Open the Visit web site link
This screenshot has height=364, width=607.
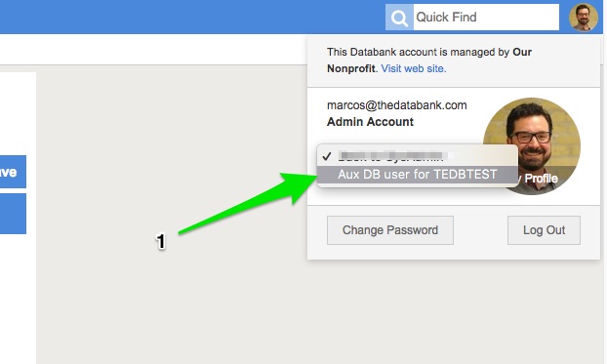pyautogui.click(x=414, y=68)
